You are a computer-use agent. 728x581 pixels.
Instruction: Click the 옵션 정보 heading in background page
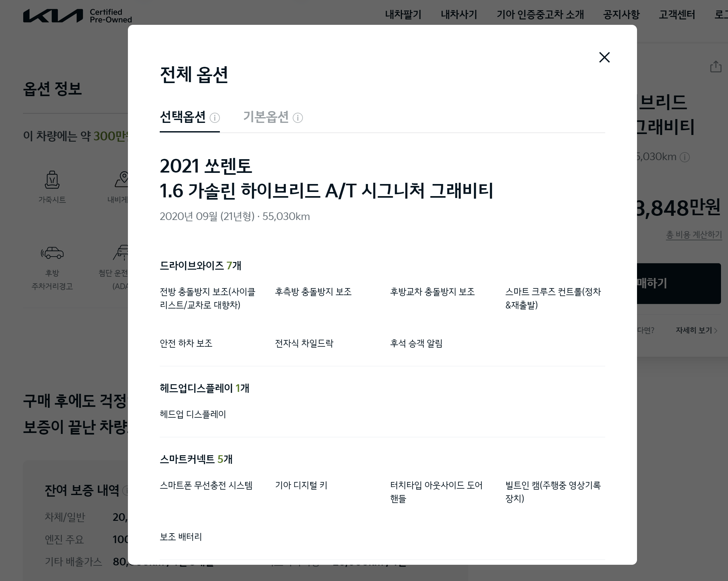[52, 89]
